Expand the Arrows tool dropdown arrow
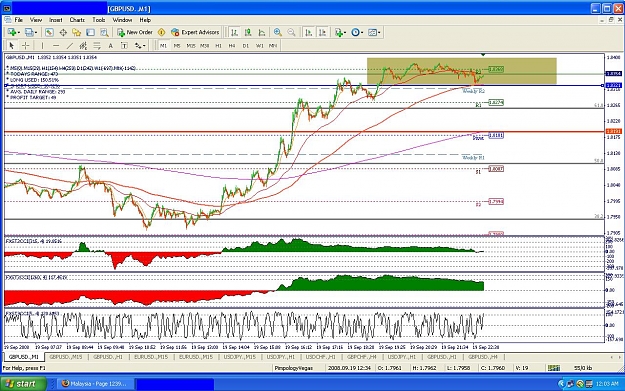Viewport: 625px width, 391px height. [x=145, y=46]
